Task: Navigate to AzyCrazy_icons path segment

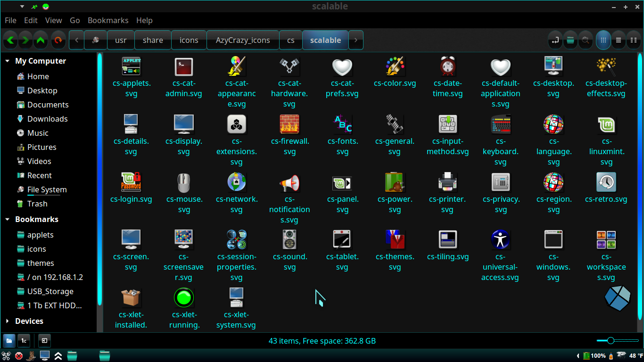Action: point(243,40)
